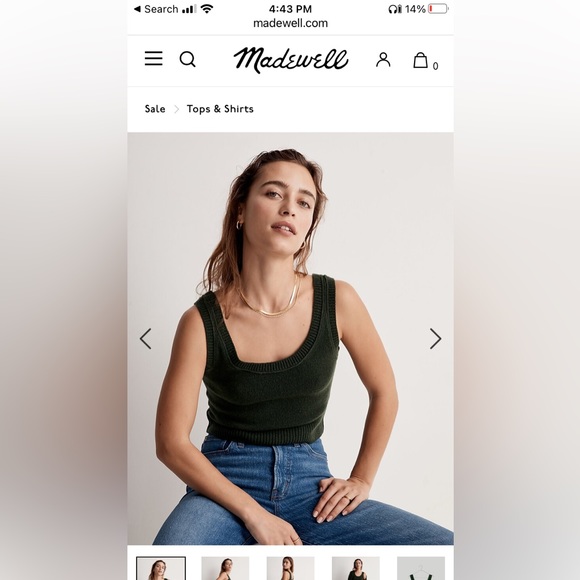Screen dimensions: 580x580
Task: Show next product image with right chevron
Action: click(x=435, y=338)
